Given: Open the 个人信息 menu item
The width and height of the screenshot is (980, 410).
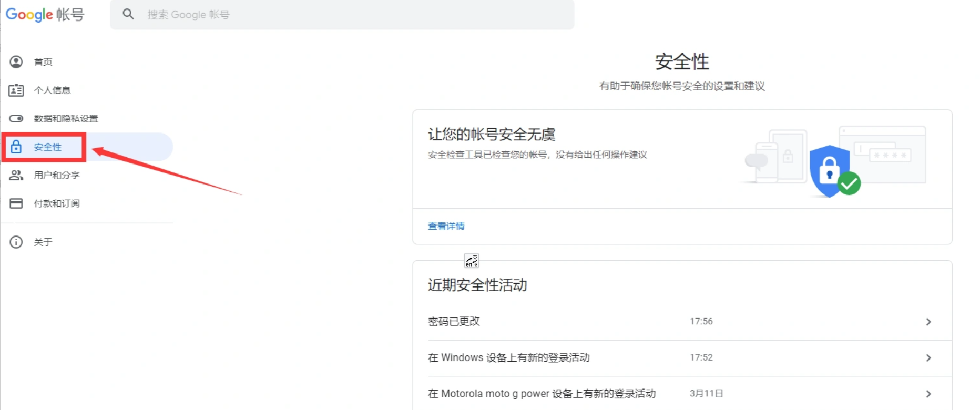Looking at the screenshot, I should pos(52,90).
